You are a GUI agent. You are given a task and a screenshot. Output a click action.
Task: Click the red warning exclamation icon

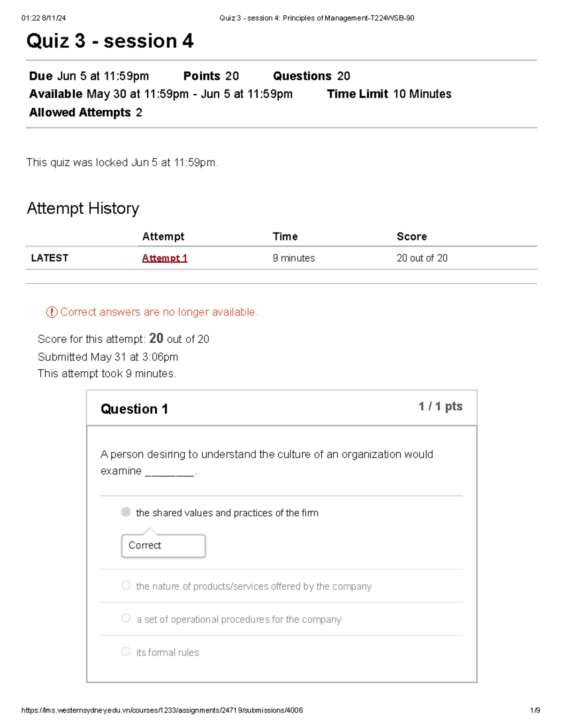[x=52, y=312]
